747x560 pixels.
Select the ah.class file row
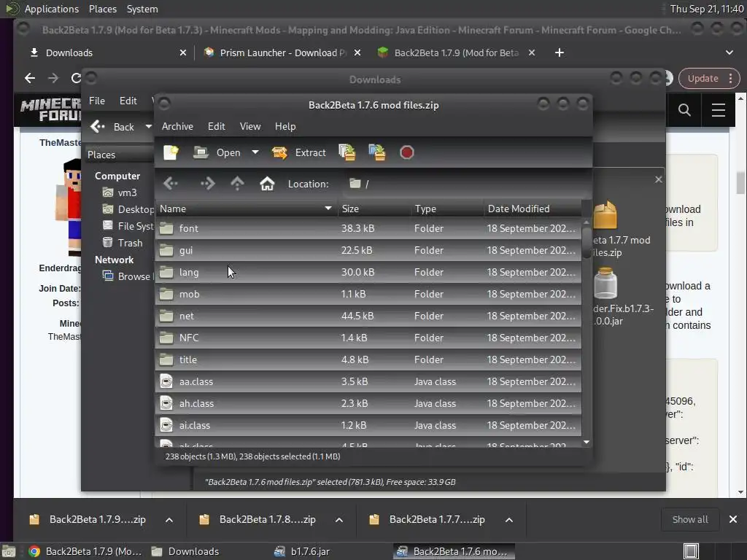click(368, 403)
